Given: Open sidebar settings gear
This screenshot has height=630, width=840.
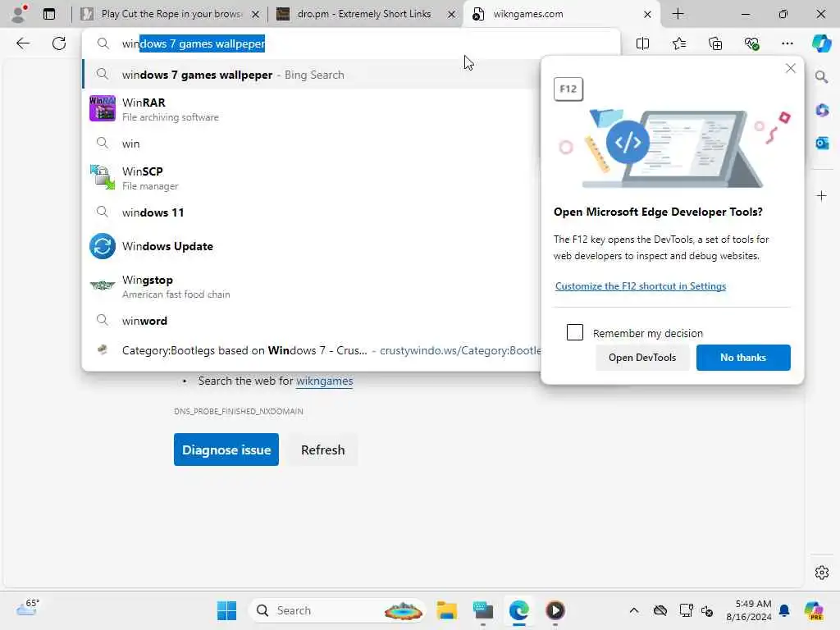Looking at the screenshot, I should click(821, 573).
